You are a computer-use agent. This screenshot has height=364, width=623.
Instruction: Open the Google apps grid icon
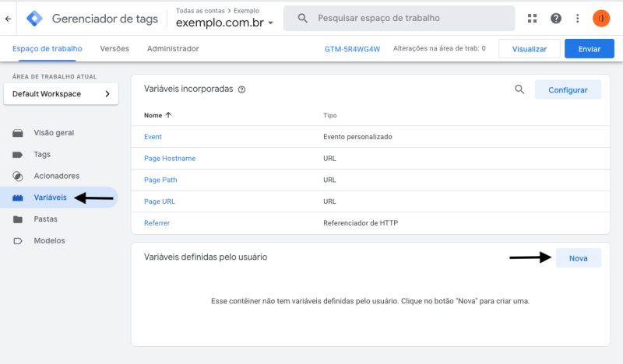533,18
